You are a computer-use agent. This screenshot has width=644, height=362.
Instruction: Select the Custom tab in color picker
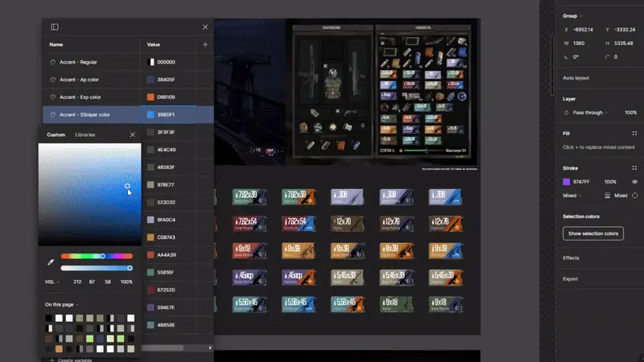pyautogui.click(x=56, y=134)
